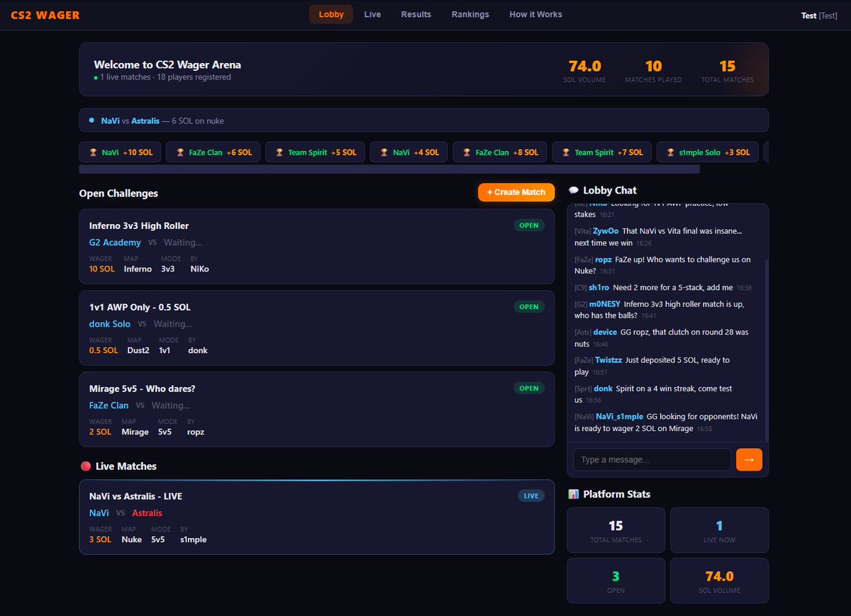Viewport: 851px width, 616px height.
Task: Select G2 Academy team name
Action: point(115,242)
